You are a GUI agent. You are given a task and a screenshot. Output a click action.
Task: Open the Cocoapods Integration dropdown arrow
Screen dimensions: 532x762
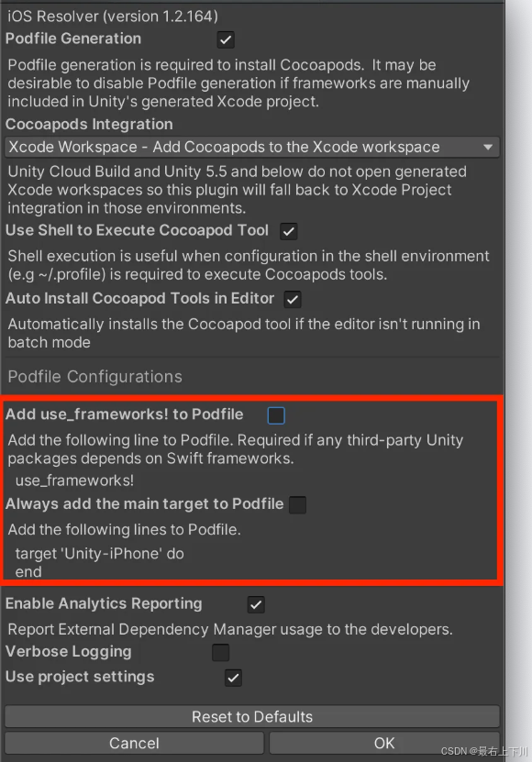pyautogui.click(x=488, y=148)
